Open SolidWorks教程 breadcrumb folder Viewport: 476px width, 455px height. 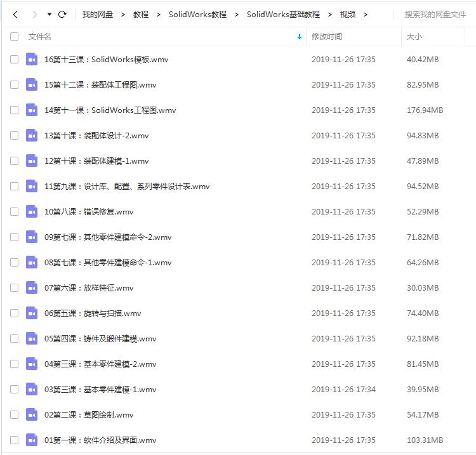click(197, 14)
